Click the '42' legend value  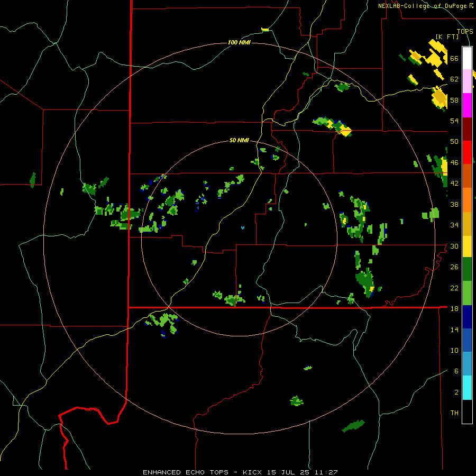coord(454,184)
